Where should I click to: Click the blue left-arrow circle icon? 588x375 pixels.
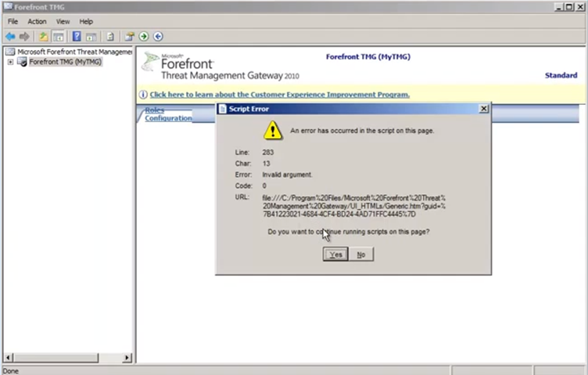coord(158,37)
